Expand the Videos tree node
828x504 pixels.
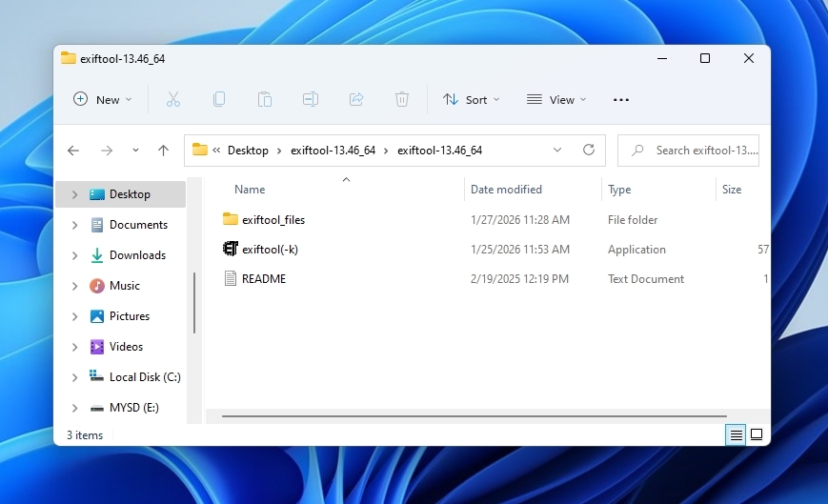coord(74,347)
